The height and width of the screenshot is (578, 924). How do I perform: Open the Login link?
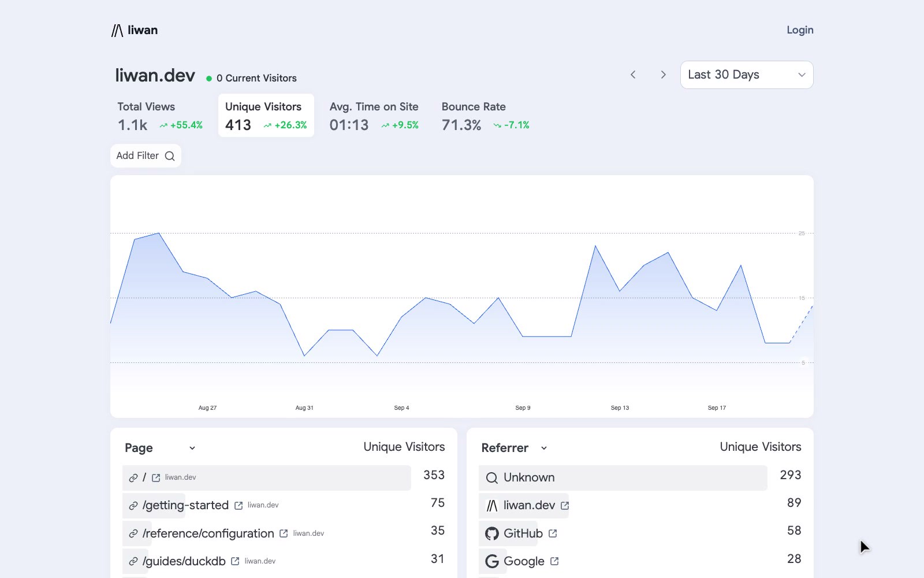coord(800,30)
